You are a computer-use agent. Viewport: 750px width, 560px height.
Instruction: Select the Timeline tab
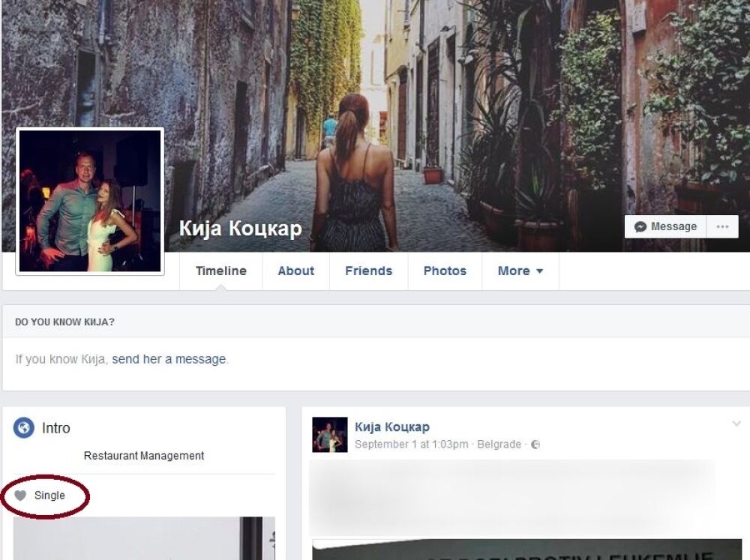pyautogui.click(x=221, y=271)
